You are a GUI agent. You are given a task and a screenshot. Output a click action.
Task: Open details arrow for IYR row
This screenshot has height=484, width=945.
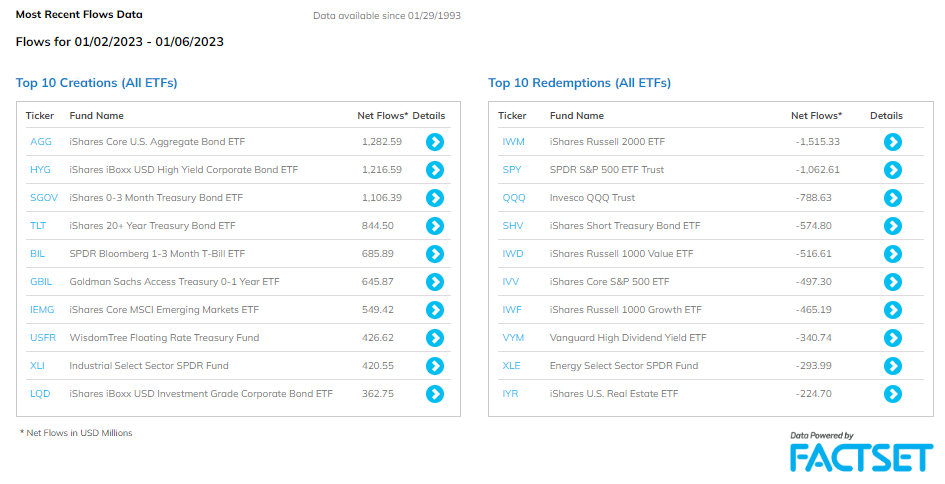pos(893,394)
